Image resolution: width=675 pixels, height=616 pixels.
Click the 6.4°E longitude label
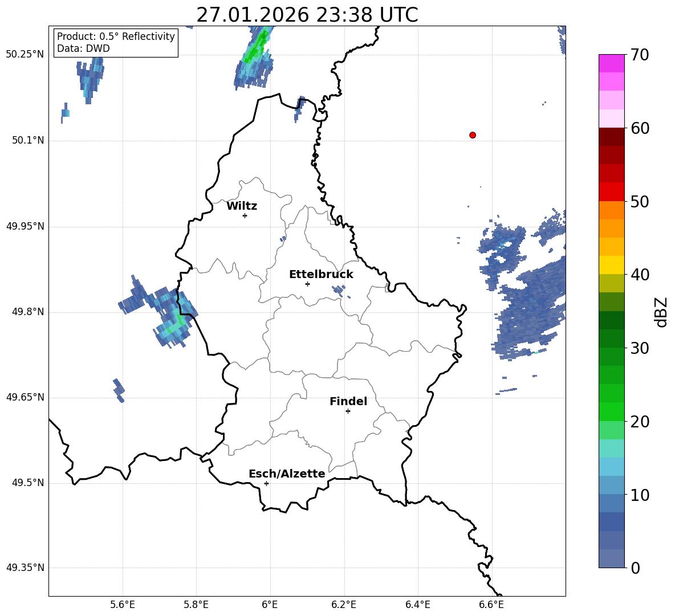click(417, 605)
